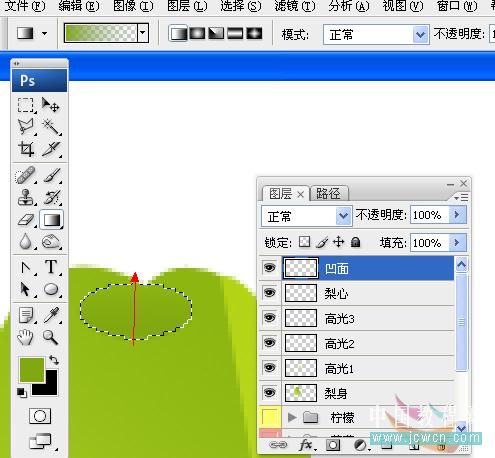Screen dimensions: 495x458
Task: Select the Healing Brush tool
Action: pos(26,176)
